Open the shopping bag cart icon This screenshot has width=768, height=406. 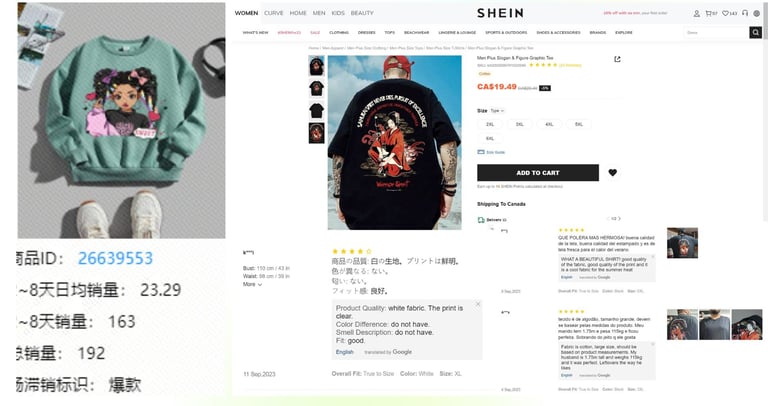click(x=709, y=13)
